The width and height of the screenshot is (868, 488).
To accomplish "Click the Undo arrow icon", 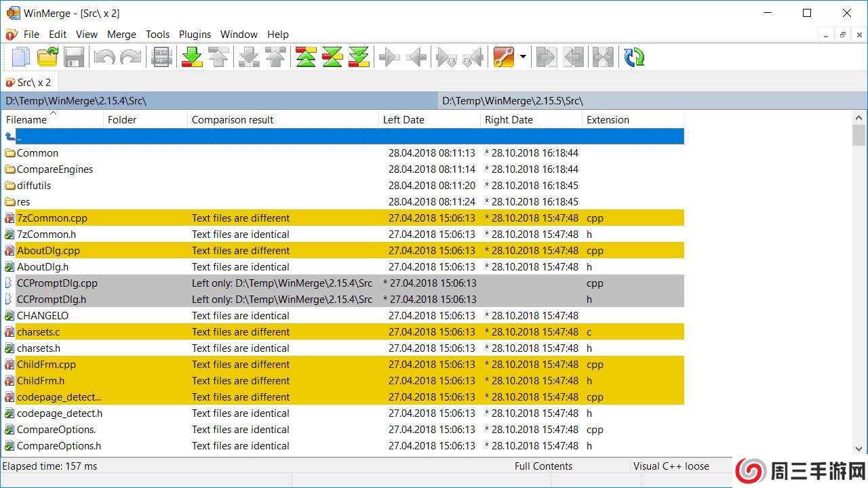I will (x=104, y=57).
